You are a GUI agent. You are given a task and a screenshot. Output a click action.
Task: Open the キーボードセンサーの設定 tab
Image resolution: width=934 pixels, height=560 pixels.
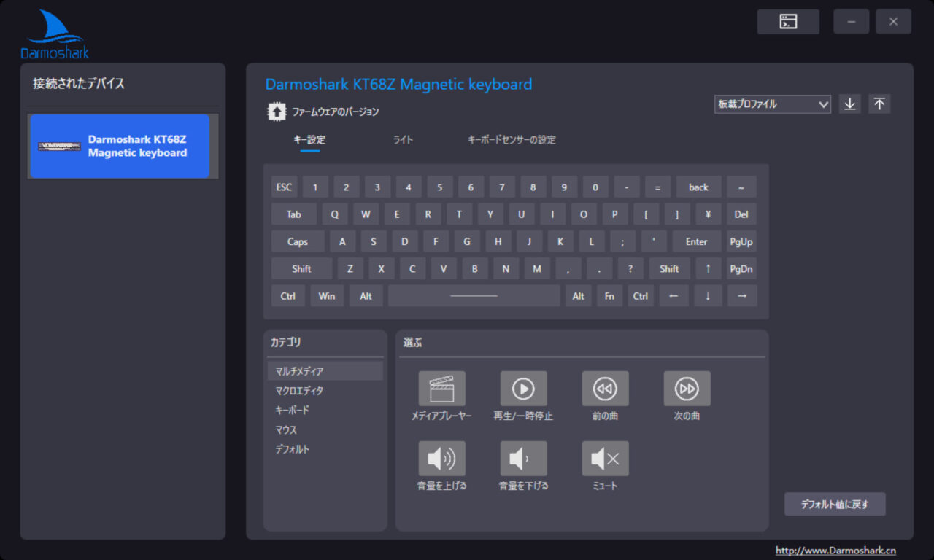[x=512, y=140]
